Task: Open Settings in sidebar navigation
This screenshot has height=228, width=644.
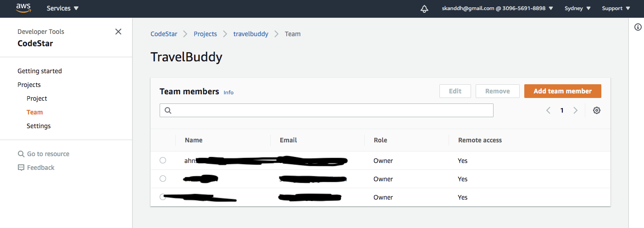Action: 39,126
